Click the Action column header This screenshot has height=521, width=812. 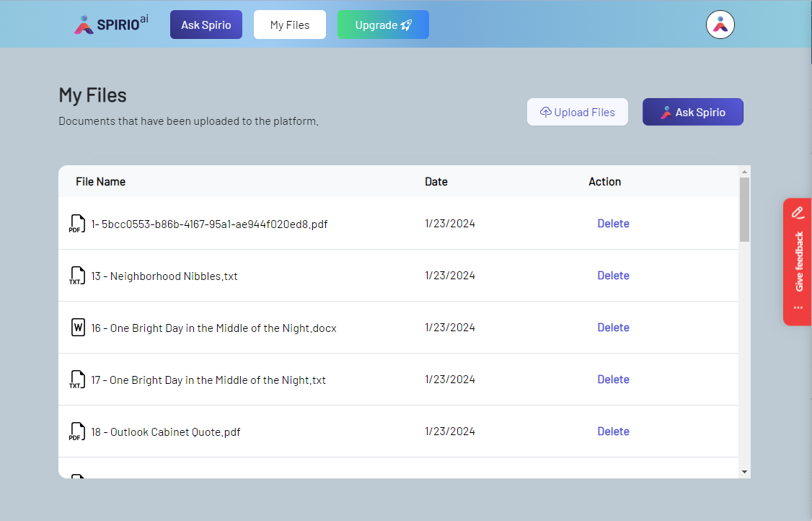(x=604, y=181)
